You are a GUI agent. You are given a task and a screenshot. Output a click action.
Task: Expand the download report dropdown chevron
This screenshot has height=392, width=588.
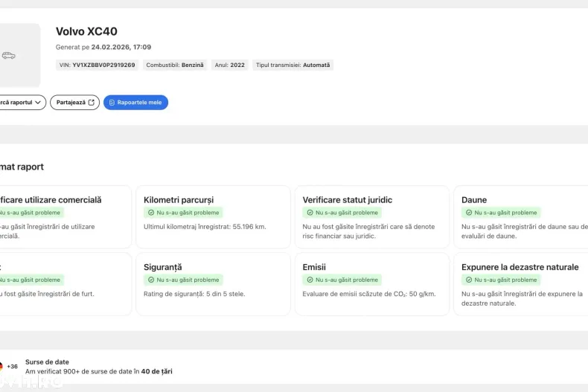38,103
